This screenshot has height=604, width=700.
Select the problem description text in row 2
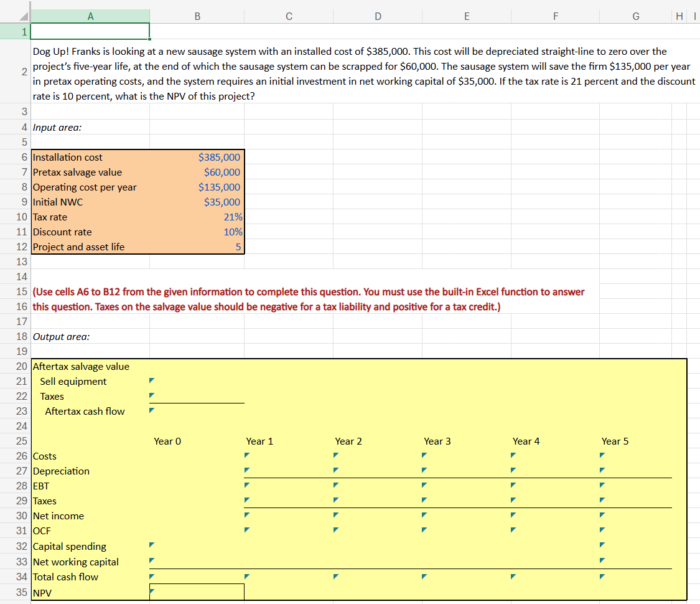364,73
